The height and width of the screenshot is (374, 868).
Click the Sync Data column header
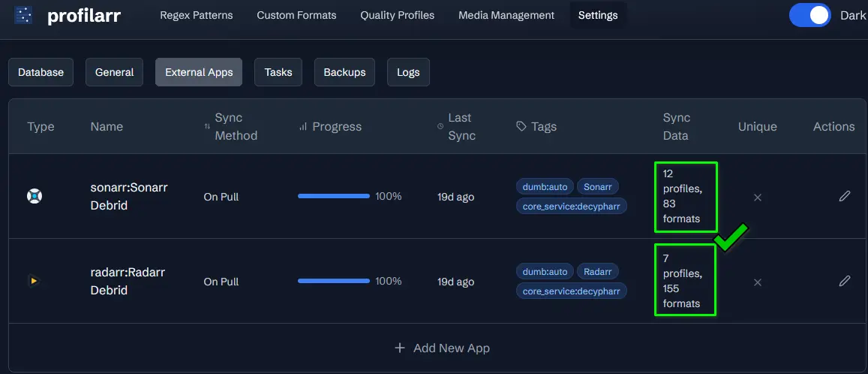tap(677, 126)
